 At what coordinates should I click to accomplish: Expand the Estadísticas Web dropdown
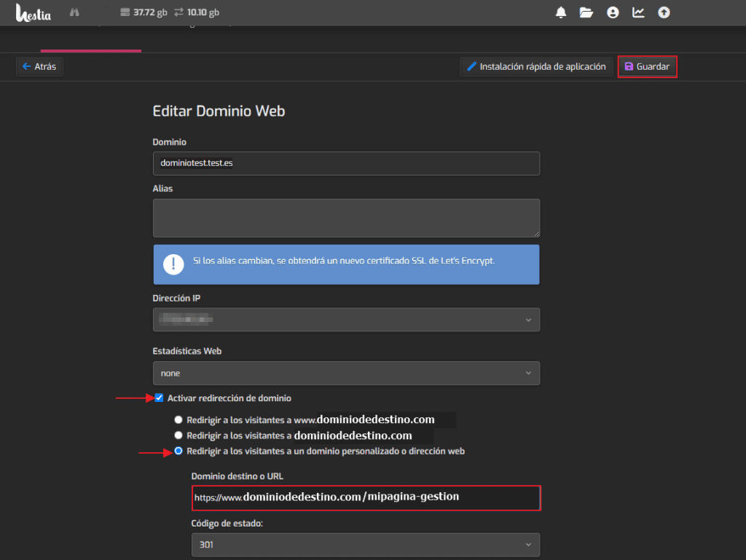tap(346, 373)
